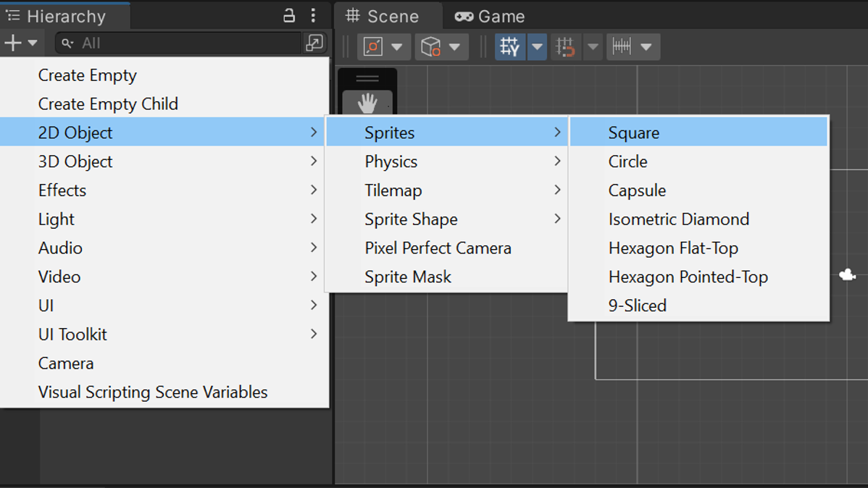Viewport: 868px width, 488px height.
Task: Open the Hierarchy panel three-dot options menu
Action: 313,15
